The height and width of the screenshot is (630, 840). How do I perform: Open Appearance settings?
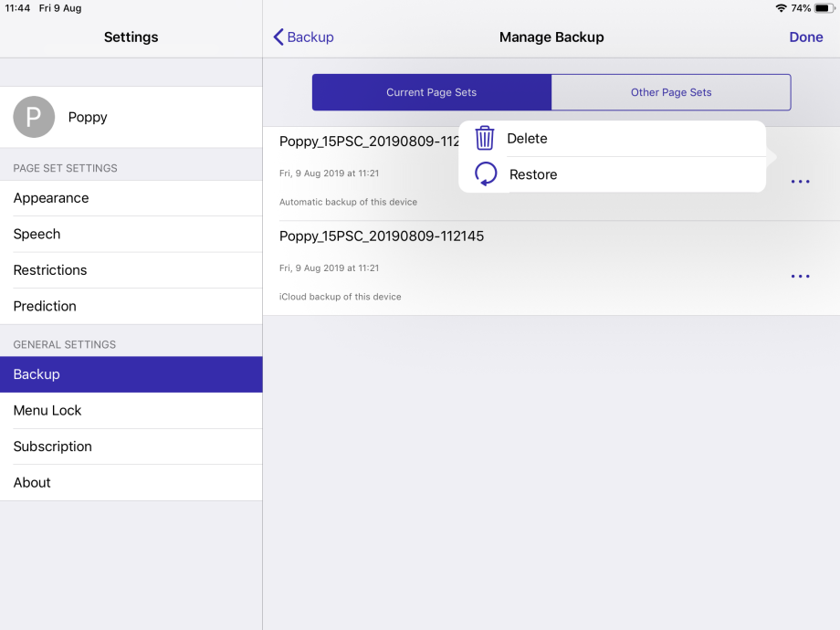(x=131, y=198)
